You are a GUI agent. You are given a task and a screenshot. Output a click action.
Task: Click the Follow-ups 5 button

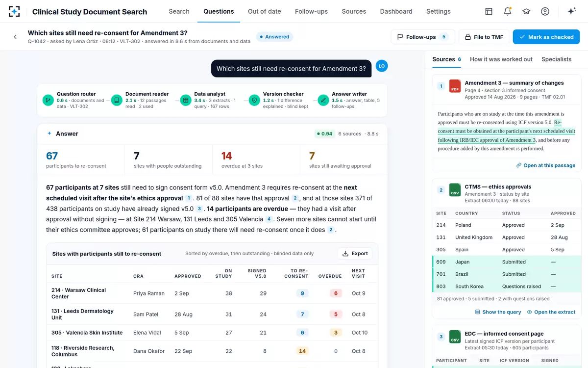422,37
